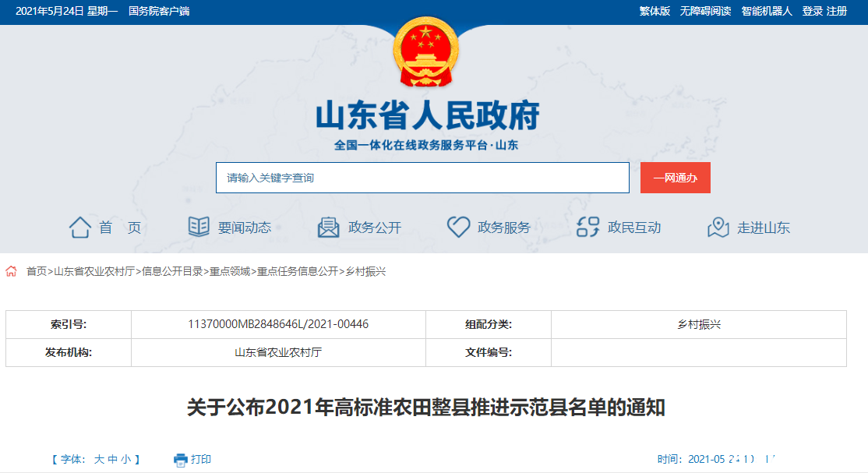Set font size to 大 (large)
The width and height of the screenshot is (868, 473).
tap(99, 459)
